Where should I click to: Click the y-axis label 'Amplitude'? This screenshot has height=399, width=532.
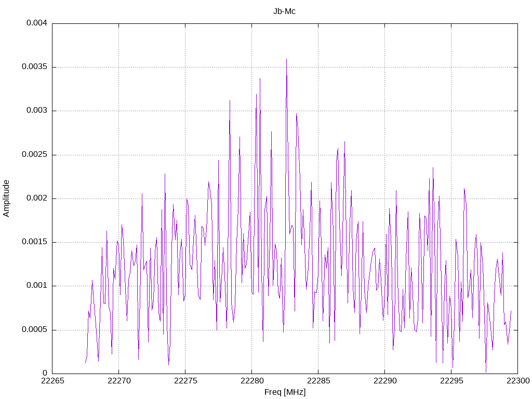pyautogui.click(x=6, y=198)
